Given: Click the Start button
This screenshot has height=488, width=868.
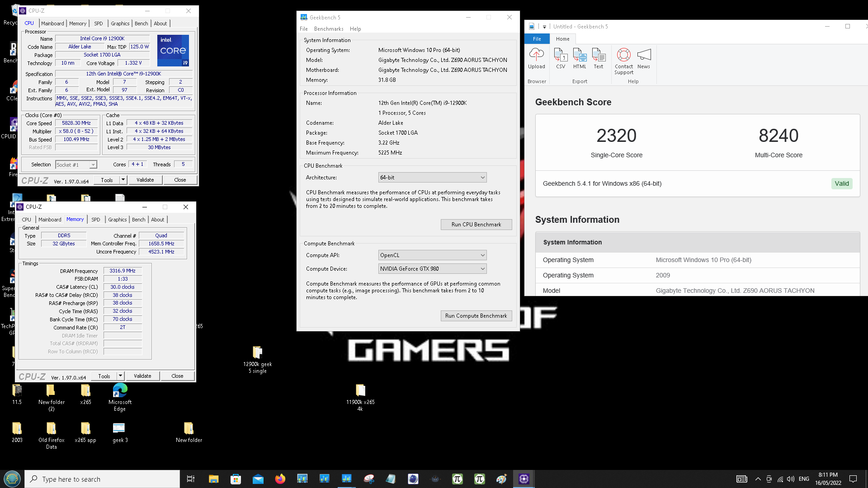Looking at the screenshot, I should [12, 479].
